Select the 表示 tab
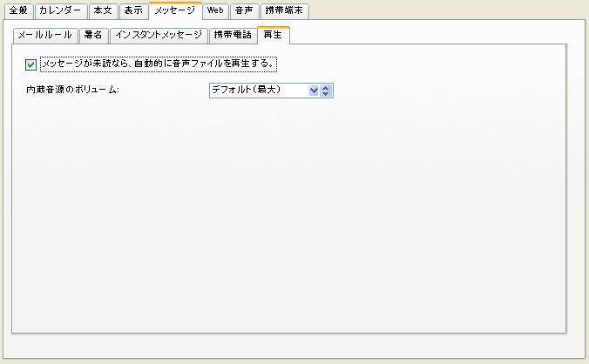 coord(133,10)
